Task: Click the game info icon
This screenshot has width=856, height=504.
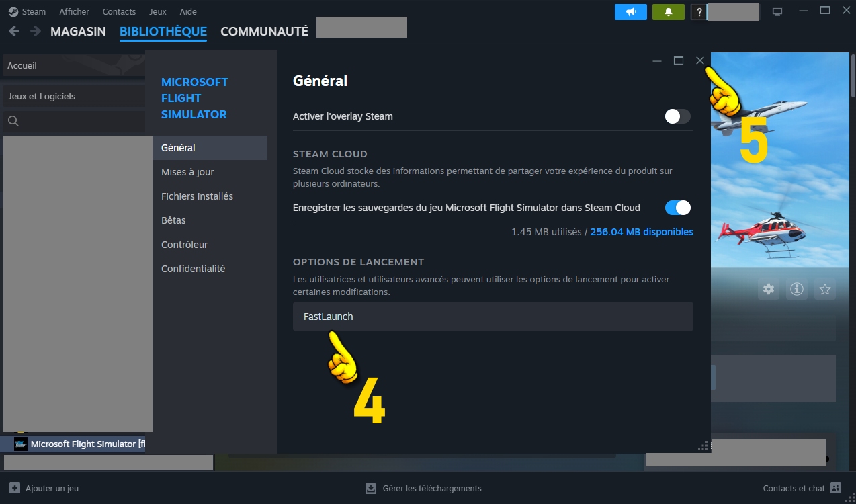Action: click(797, 289)
